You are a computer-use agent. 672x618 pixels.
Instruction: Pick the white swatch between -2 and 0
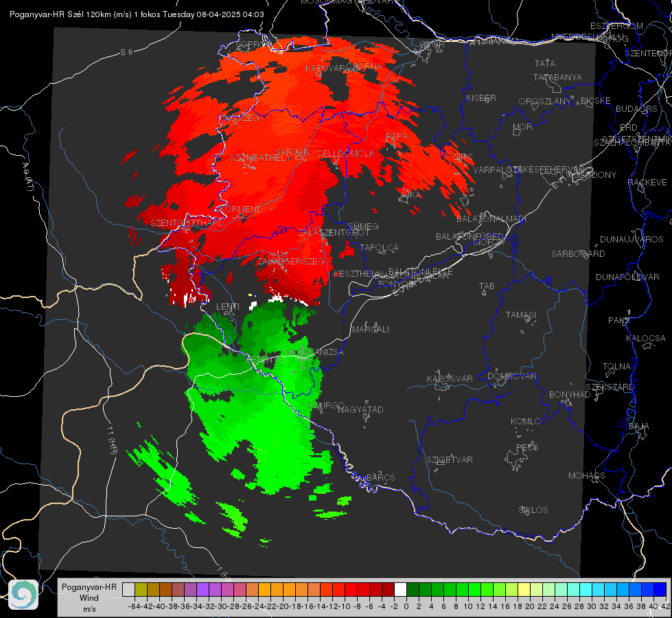pos(400,589)
